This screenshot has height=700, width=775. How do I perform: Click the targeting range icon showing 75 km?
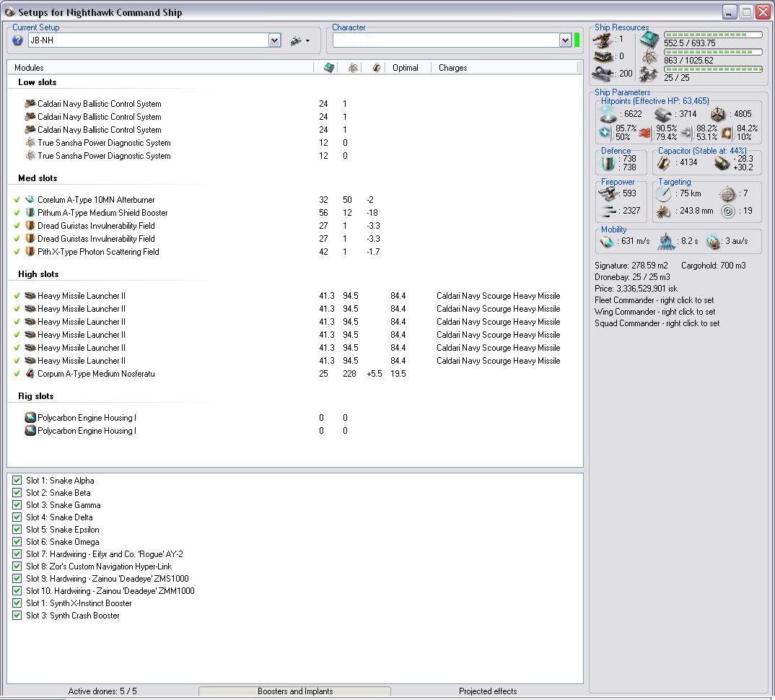pyautogui.click(x=663, y=194)
